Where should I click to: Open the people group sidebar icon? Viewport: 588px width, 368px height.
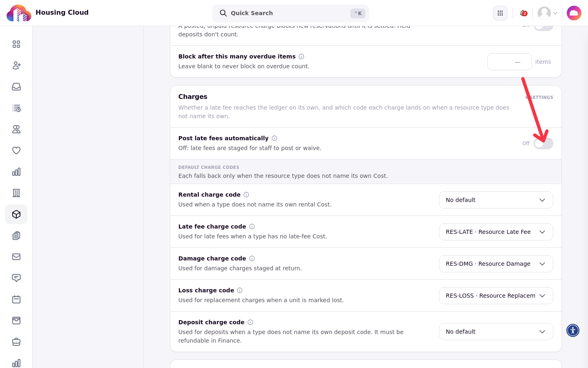click(16, 129)
